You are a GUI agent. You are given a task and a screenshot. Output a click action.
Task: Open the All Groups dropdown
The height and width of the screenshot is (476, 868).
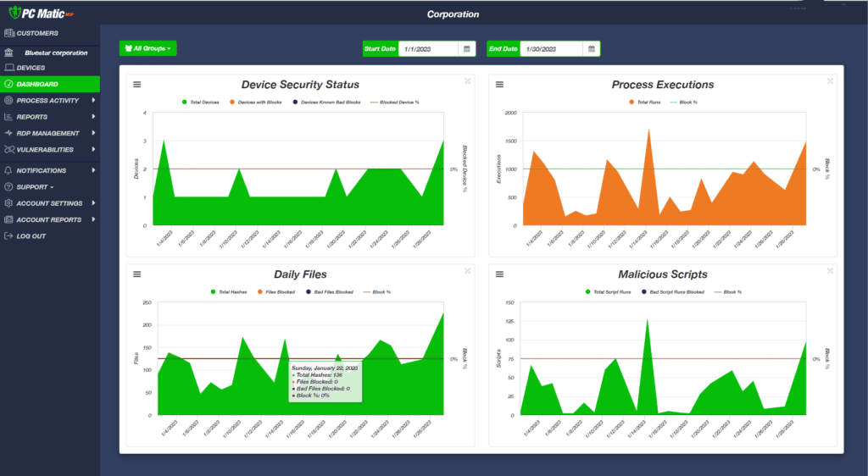point(147,48)
